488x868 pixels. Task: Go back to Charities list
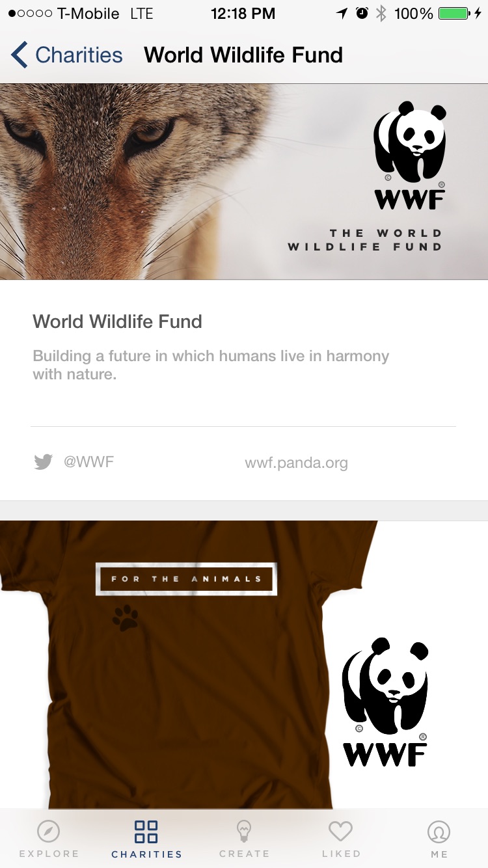[x=67, y=55]
